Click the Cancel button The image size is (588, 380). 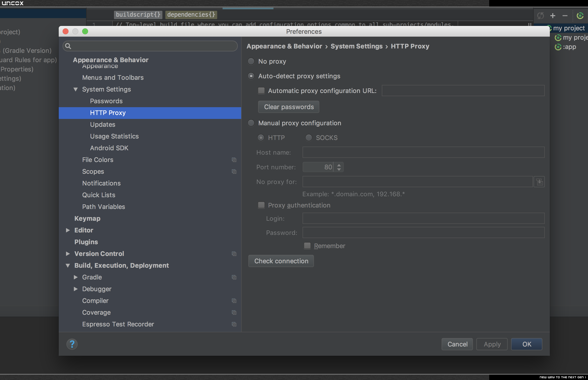[457, 344]
